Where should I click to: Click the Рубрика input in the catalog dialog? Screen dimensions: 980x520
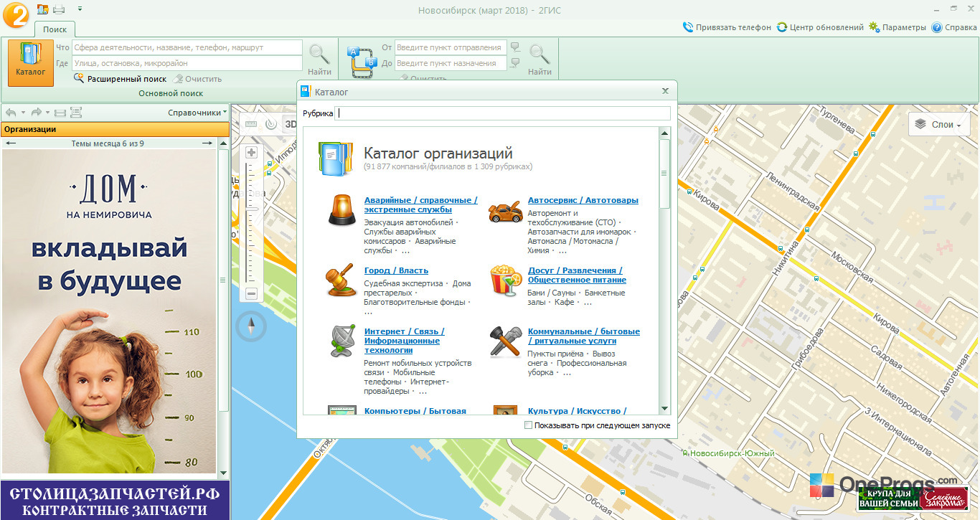coord(503,113)
